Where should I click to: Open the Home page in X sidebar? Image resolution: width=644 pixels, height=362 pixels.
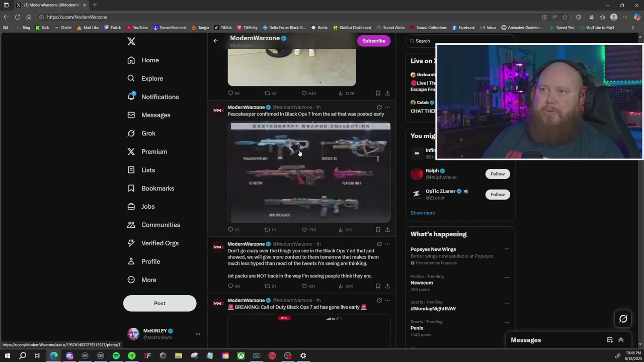coord(143,60)
